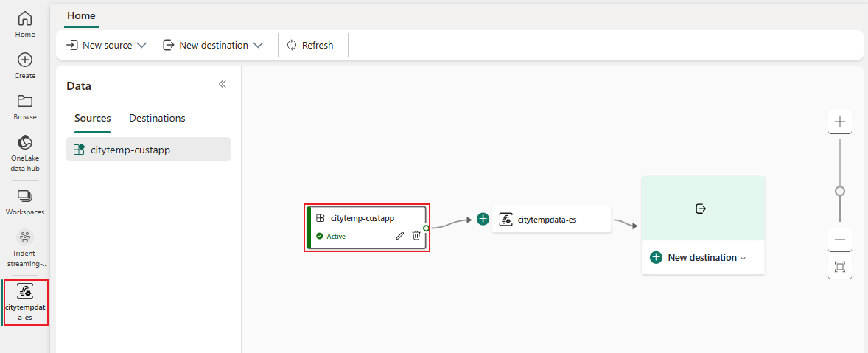Select citytempdata-es item in sidebar
Viewport: 868px width, 353px height.
(x=26, y=302)
